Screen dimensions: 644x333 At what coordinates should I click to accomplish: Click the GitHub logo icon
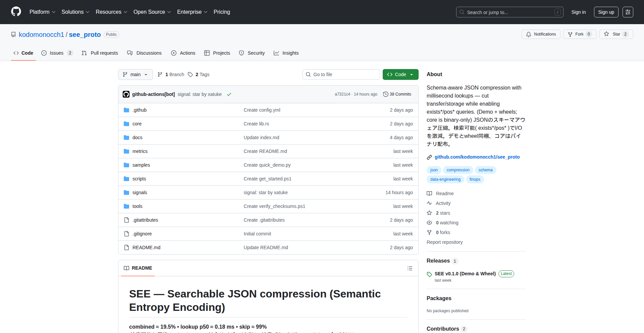point(16,12)
